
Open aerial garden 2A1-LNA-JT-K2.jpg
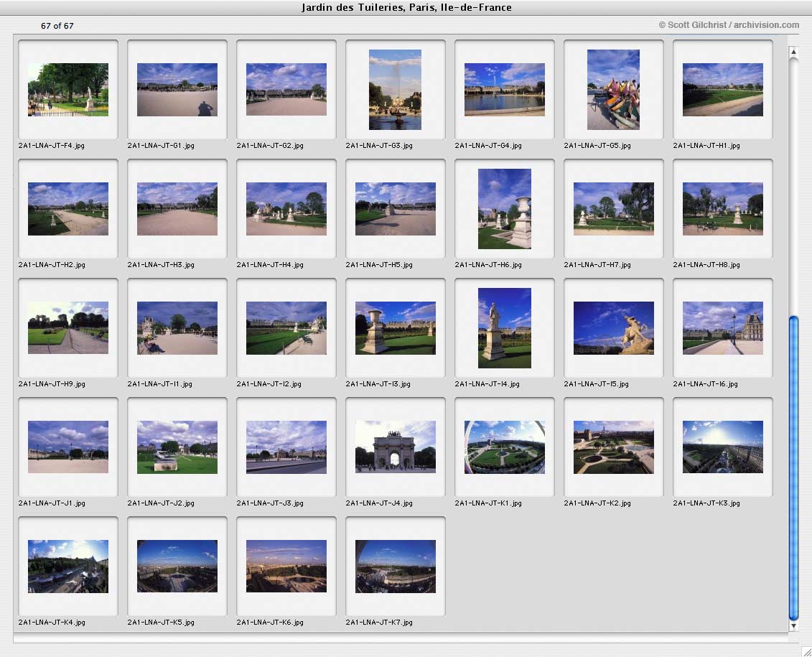point(614,447)
